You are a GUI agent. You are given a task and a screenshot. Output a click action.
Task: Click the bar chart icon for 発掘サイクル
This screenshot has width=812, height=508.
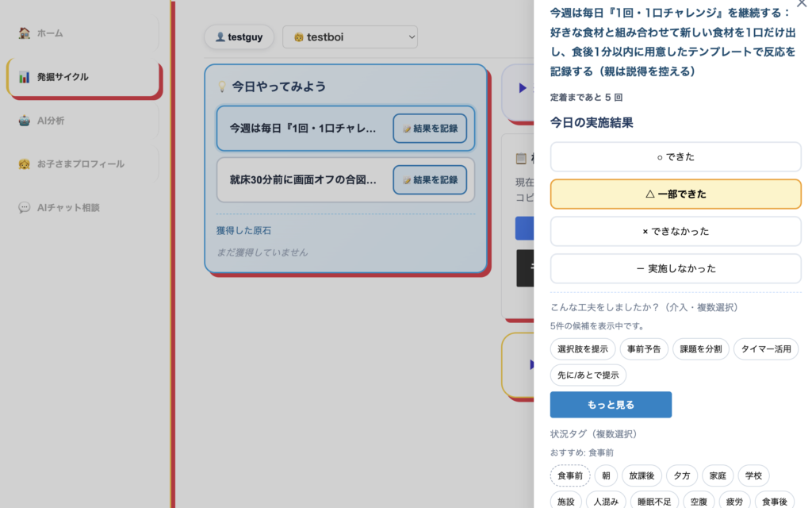[x=25, y=77]
